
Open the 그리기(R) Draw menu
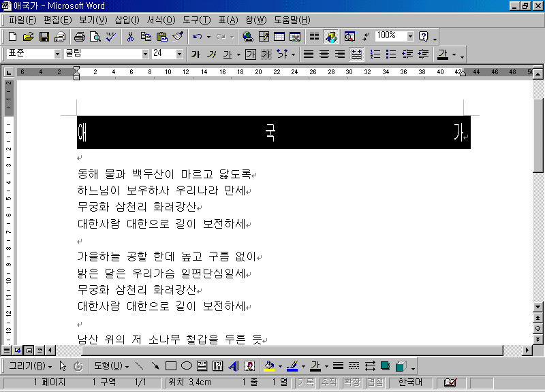[x=30, y=366]
